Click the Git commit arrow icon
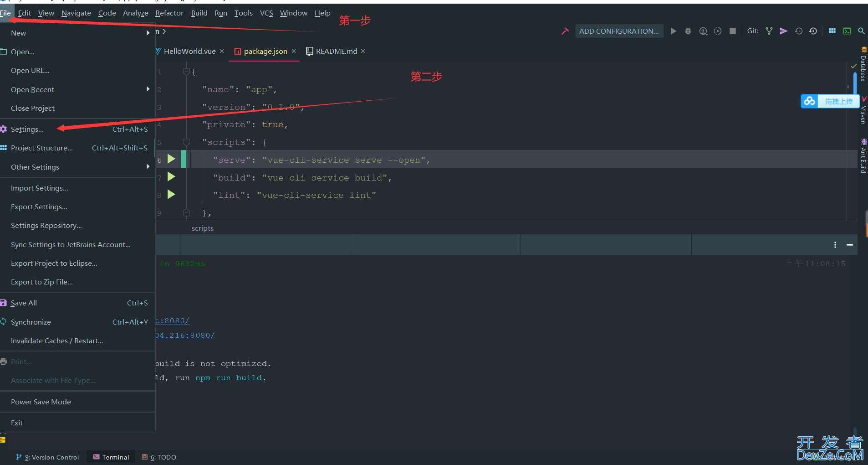 (784, 31)
